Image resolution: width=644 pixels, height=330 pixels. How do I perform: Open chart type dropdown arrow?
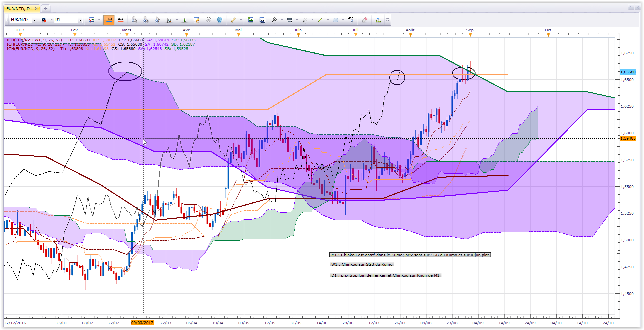(99, 20)
